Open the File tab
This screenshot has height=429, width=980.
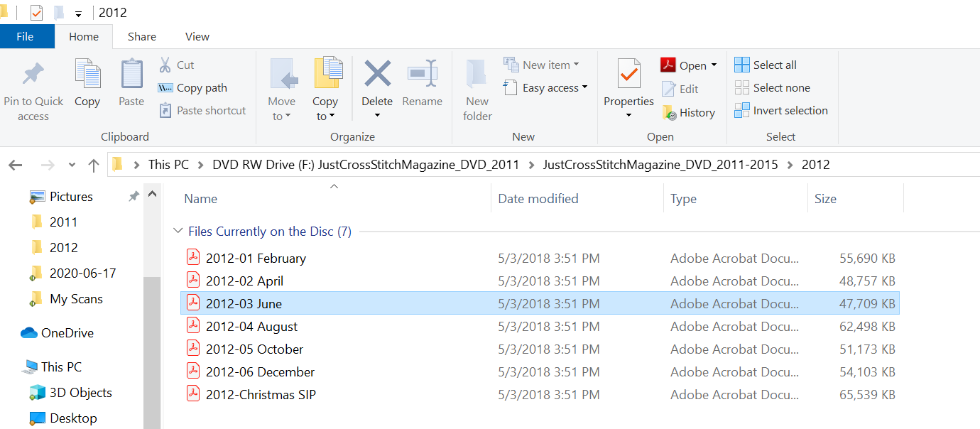26,37
